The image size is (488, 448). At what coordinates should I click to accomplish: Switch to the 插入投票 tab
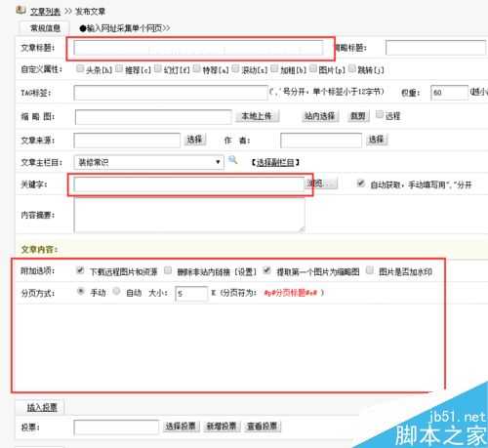click(x=42, y=407)
